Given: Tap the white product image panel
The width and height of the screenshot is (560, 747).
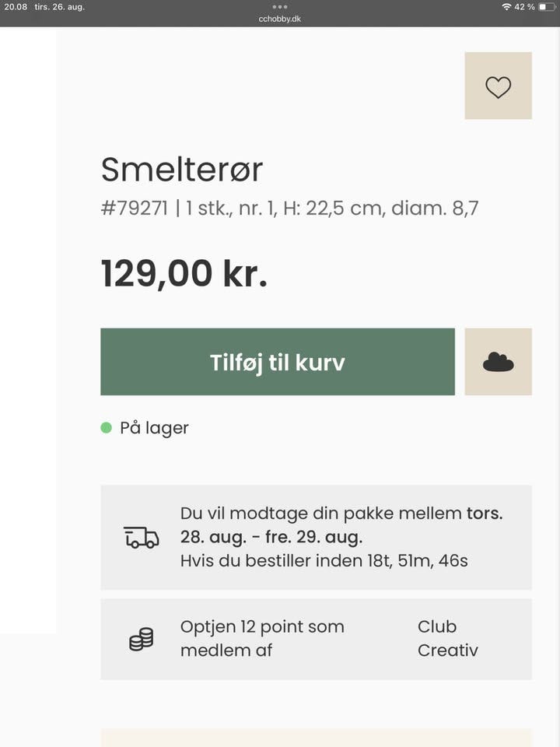Looking at the screenshot, I should click(x=28, y=327).
